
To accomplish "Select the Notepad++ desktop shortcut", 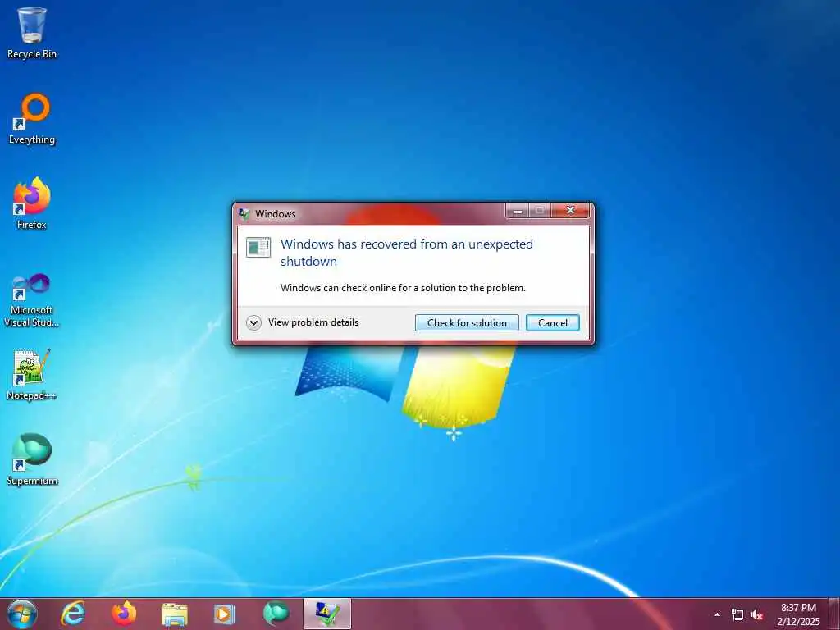I will [32, 374].
